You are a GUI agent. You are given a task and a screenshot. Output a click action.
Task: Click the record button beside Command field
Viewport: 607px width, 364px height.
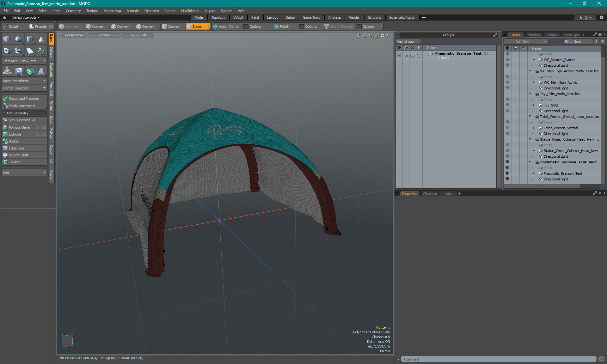coord(601,359)
